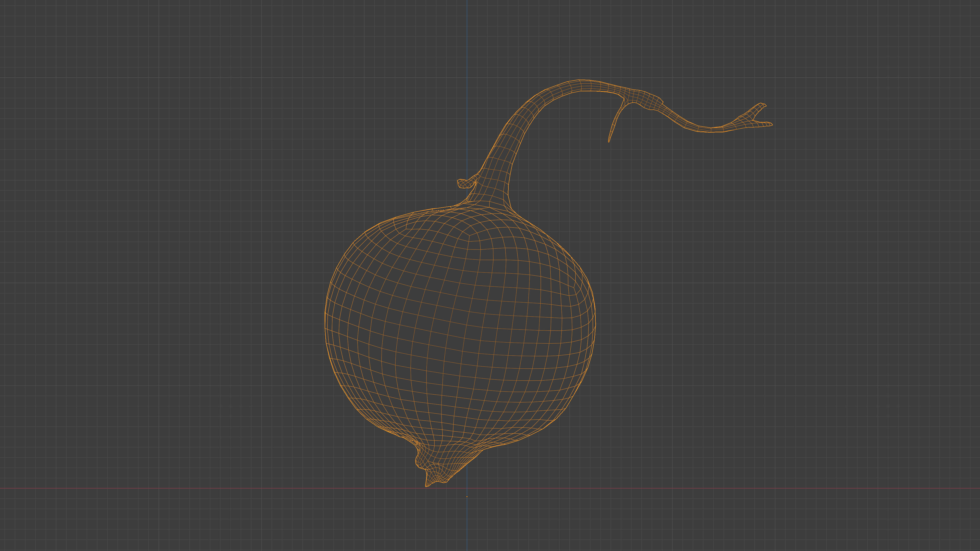Click the small orange object origin dot
The image size is (980, 551).
467,497
